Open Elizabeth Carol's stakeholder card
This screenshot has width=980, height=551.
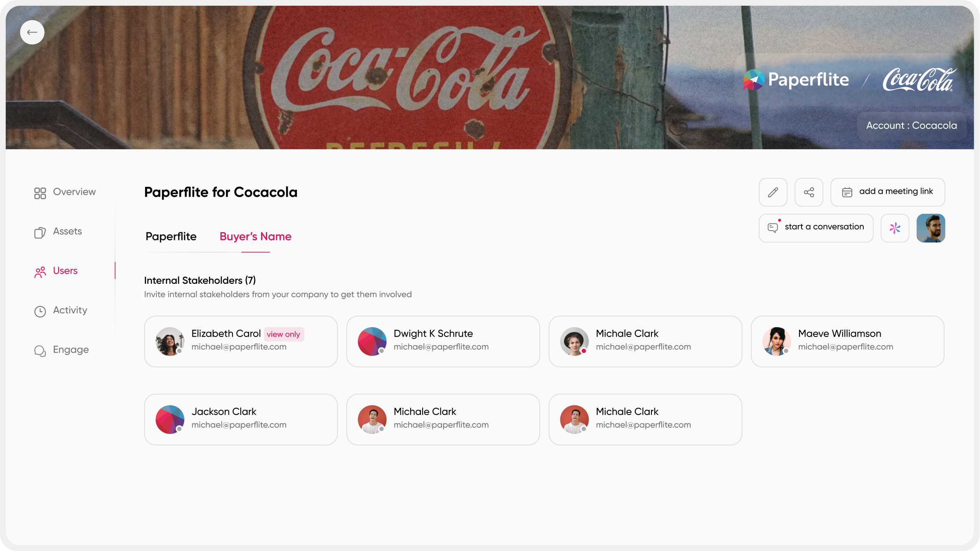pos(241,341)
